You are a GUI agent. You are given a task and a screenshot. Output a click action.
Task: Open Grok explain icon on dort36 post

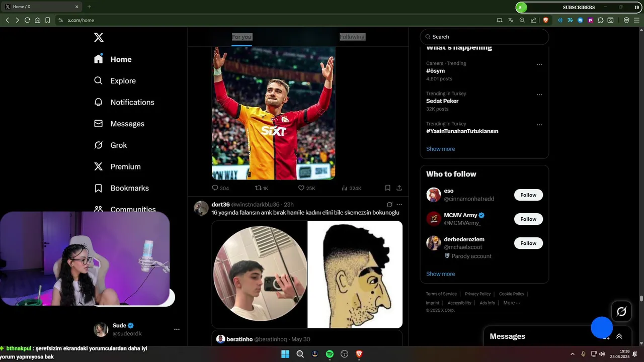click(x=389, y=205)
